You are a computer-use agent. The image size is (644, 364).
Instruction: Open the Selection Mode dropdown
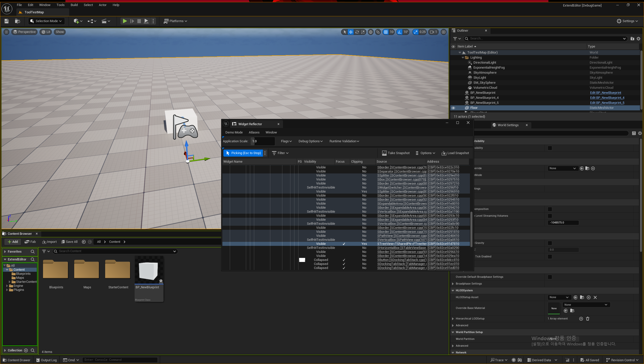pyautogui.click(x=46, y=21)
